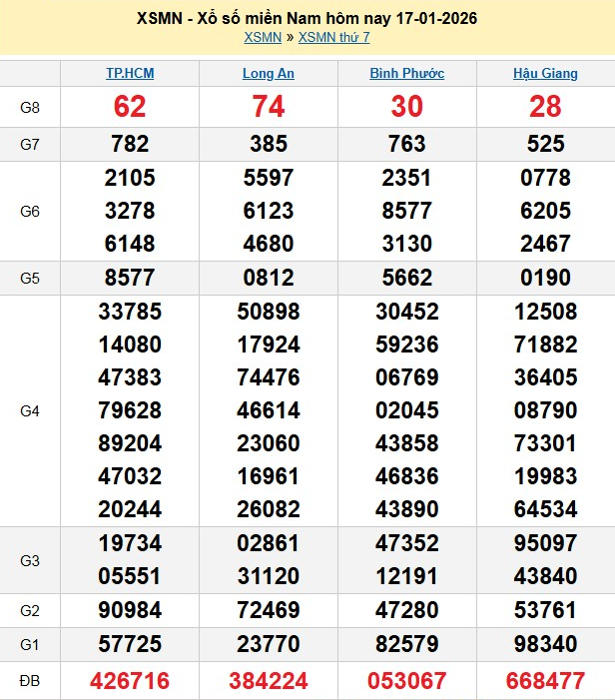The width and height of the screenshot is (615, 700).
Task: Select the G8 row label
Action: coord(30,107)
